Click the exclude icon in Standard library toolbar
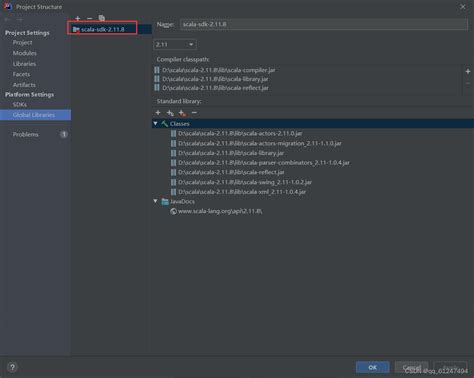 pos(182,113)
